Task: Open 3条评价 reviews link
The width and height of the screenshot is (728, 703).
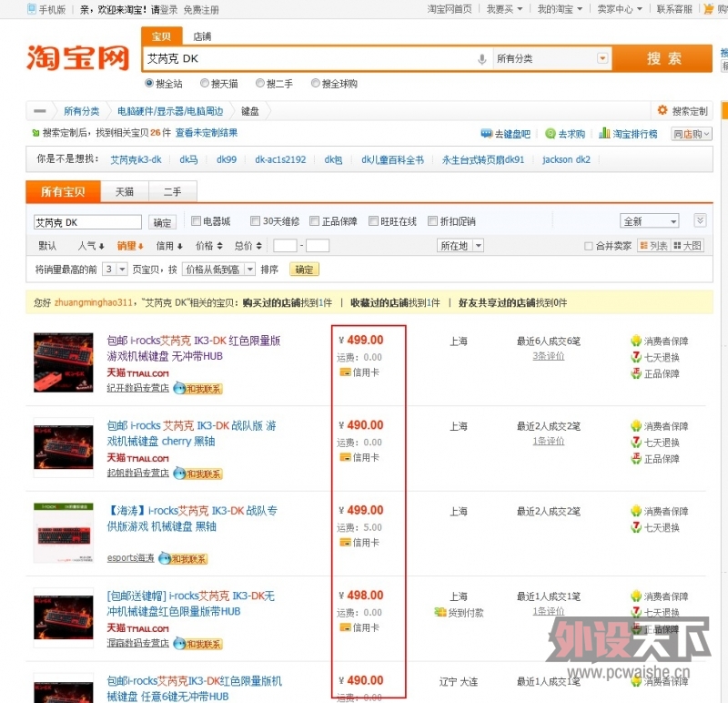Action: [549, 356]
